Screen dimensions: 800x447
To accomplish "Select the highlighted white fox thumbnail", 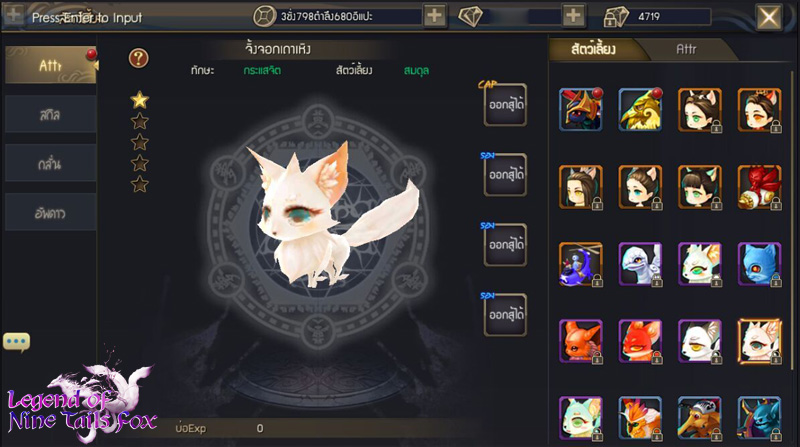I will click(759, 341).
